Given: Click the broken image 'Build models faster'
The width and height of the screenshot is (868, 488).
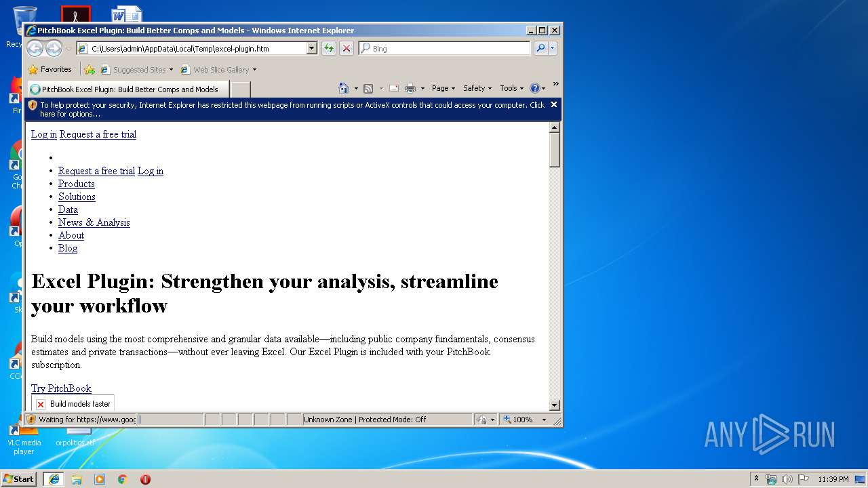Looking at the screenshot, I should [x=73, y=404].
